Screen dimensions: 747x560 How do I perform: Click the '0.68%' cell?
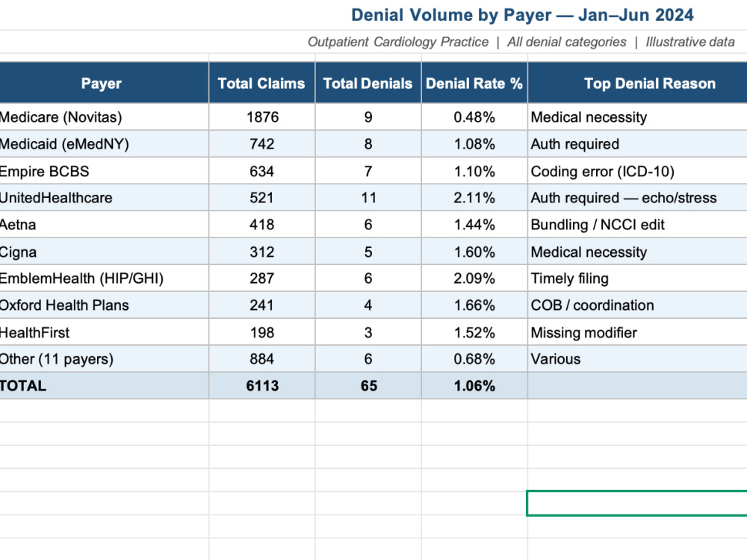point(474,358)
